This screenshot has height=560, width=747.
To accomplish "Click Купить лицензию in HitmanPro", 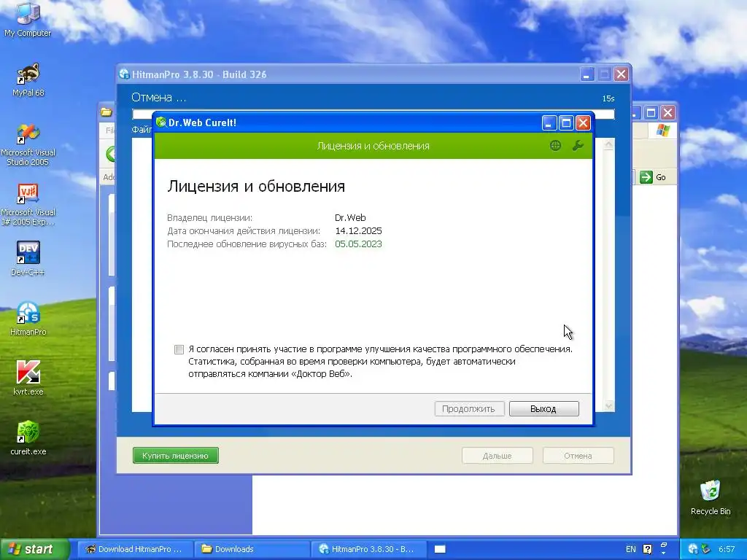I will pyautogui.click(x=175, y=455).
